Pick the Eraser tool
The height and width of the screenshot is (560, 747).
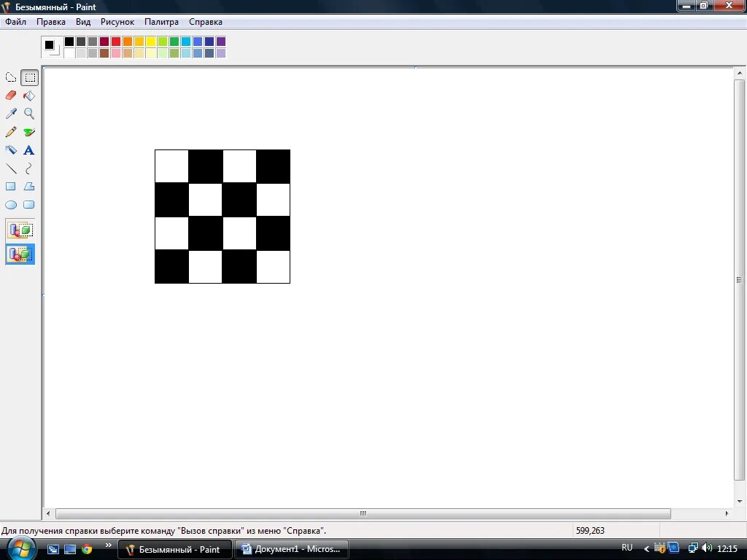tap(11, 96)
